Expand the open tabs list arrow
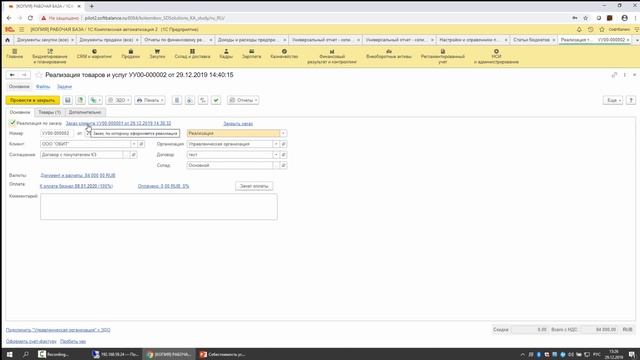 click(636, 40)
